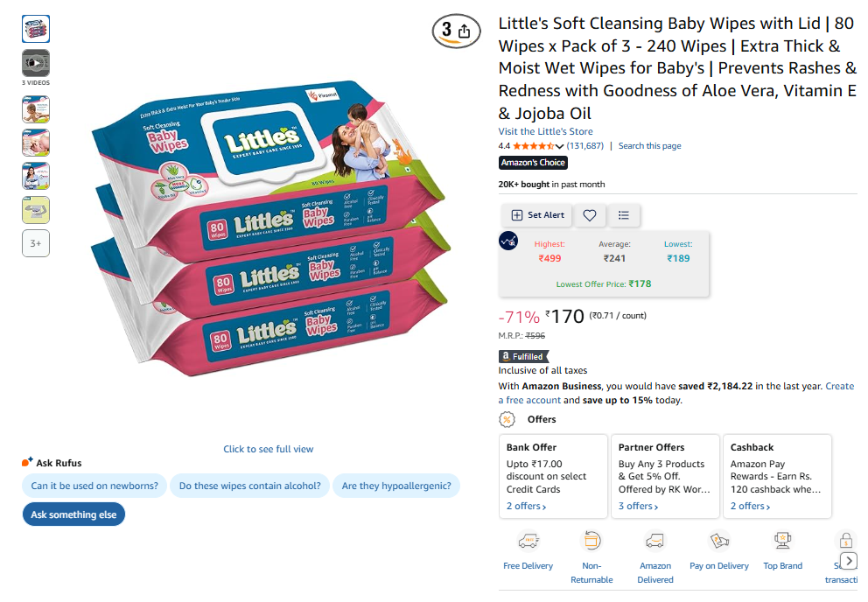Click the Ask something else button
Image resolution: width=868 pixels, height=602 pixels.
point(73,514)
